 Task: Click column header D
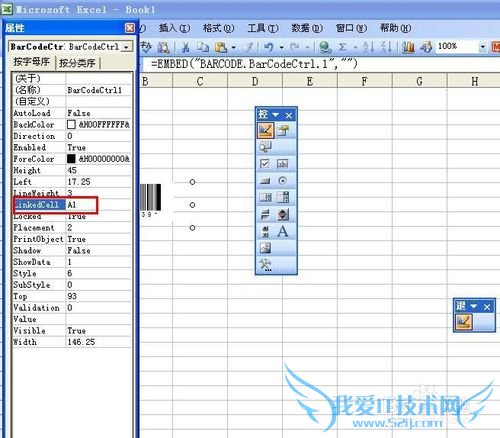pyautogui.click(x=255, y=81)
